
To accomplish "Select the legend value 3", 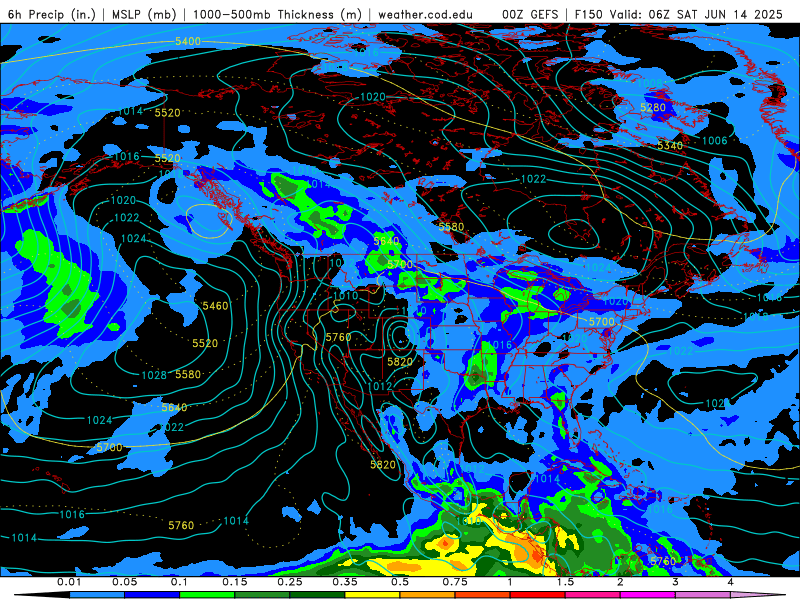I will click(675, 582).
